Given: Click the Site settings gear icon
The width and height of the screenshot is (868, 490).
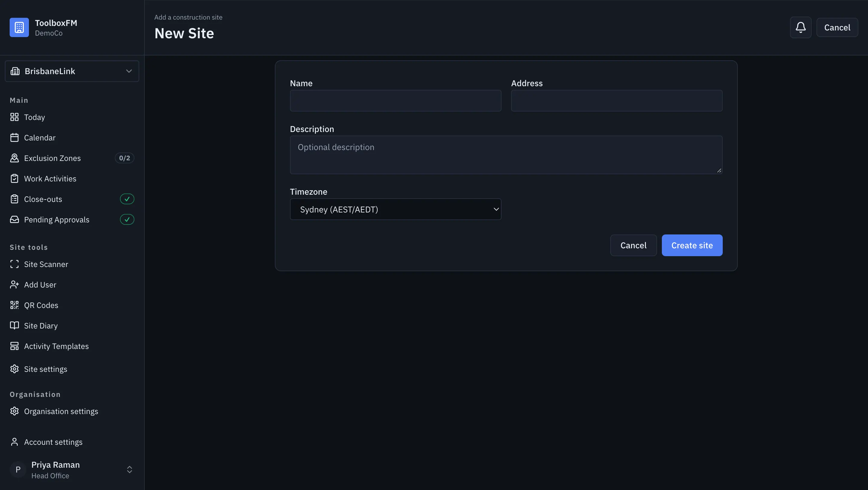Looking at the screenshot, I should pos(14,369).
